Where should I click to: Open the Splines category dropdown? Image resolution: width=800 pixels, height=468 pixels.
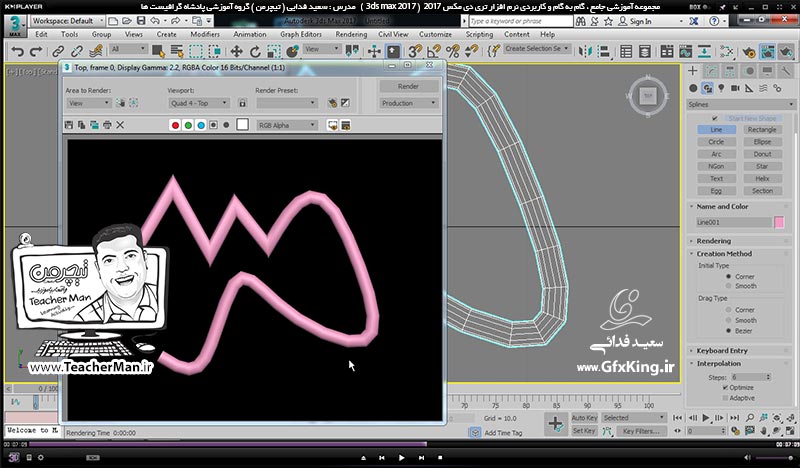click(x=741, y=104)
